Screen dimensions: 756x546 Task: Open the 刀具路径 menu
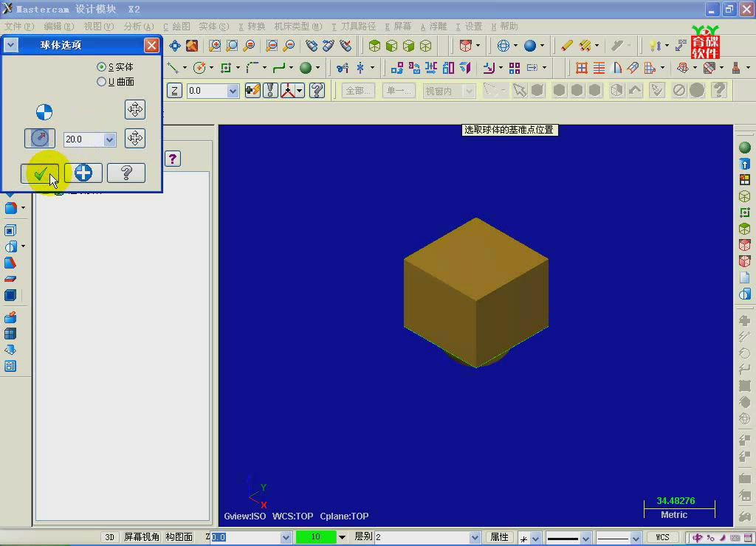[354, 27]
